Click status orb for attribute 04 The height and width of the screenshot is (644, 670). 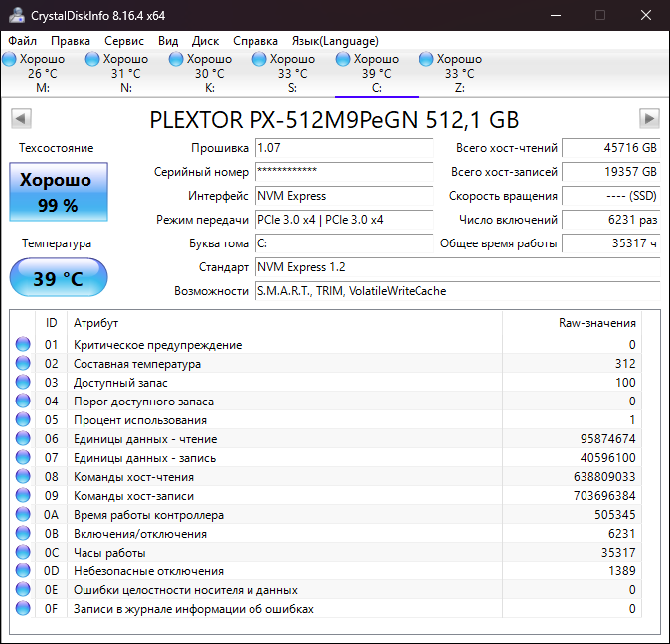pos(23,401)
